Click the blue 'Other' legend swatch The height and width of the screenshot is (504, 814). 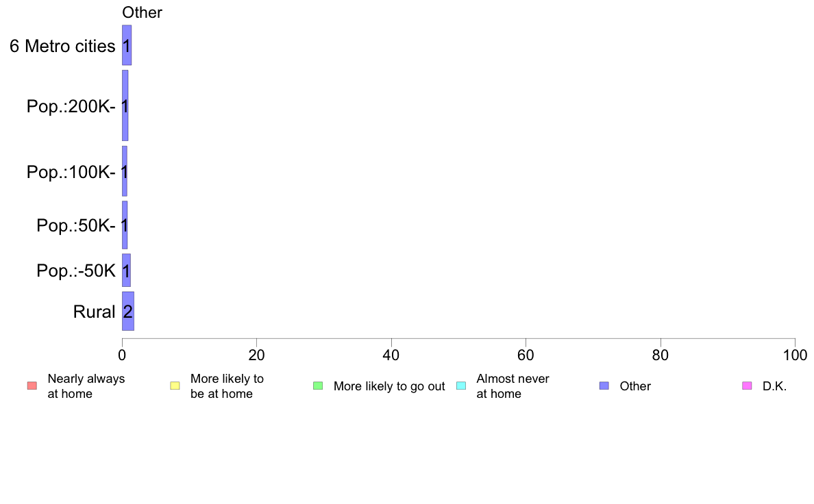click(604, 386)
